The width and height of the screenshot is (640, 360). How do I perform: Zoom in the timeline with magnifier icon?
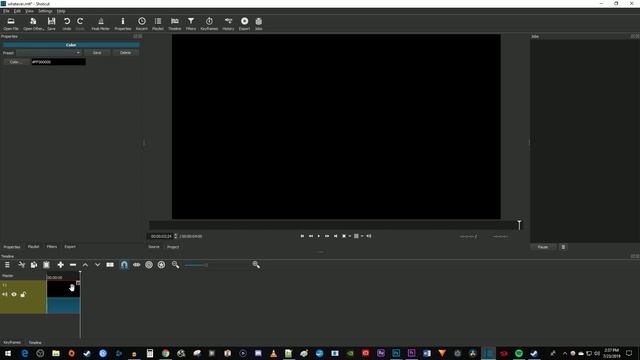tap(256, 265)
